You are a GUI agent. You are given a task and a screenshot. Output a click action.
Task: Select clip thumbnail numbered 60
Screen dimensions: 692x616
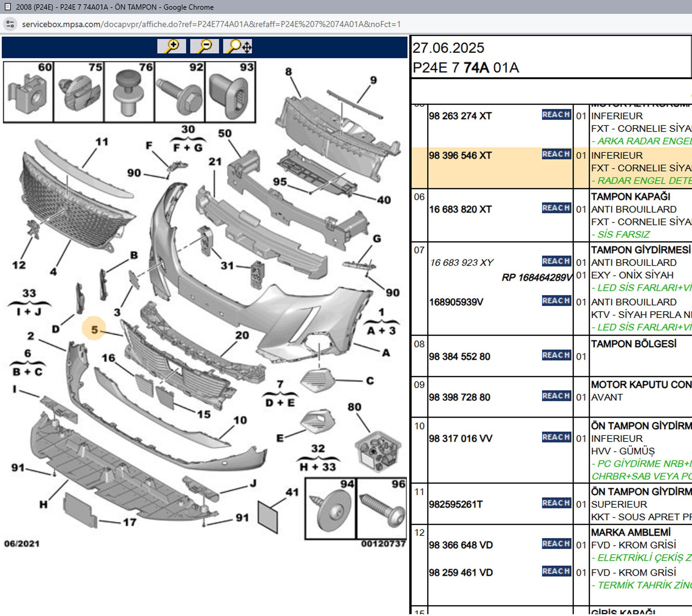point(28,92)
